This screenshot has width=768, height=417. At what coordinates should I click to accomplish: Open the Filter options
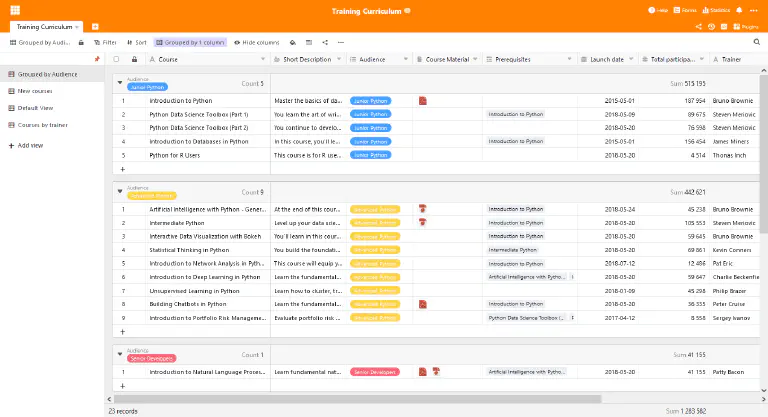click(x=105, y=43)
